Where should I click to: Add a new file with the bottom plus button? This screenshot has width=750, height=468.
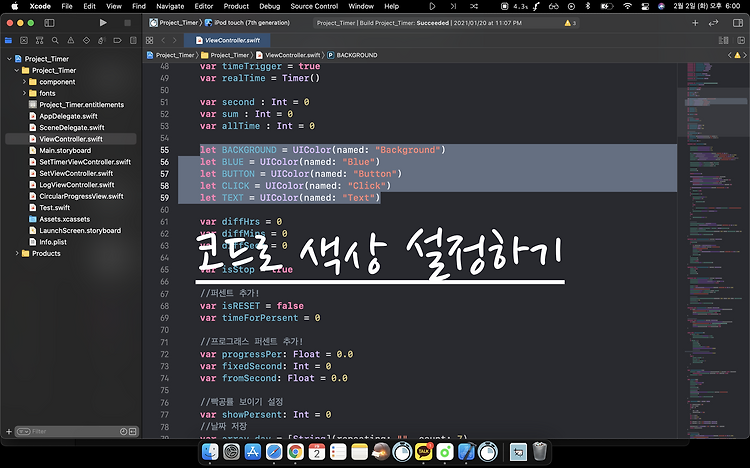(x=9, y=432)
